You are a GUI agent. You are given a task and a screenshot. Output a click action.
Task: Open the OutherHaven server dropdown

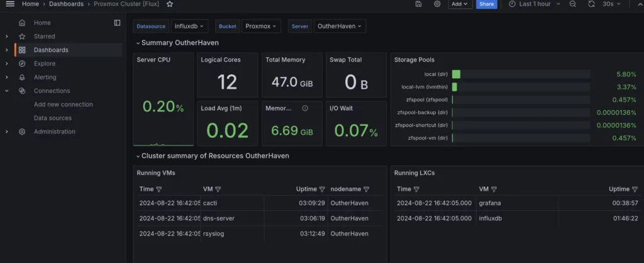pos(340,26)
